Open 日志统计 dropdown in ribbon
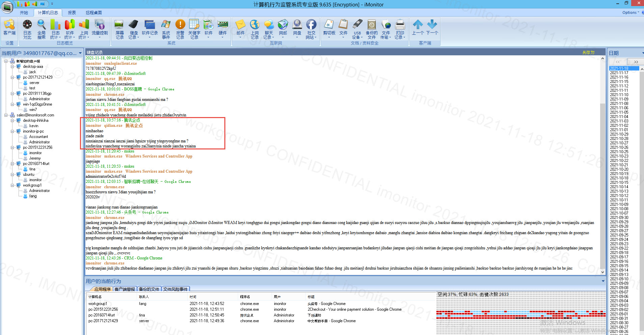 coord(56,29)
